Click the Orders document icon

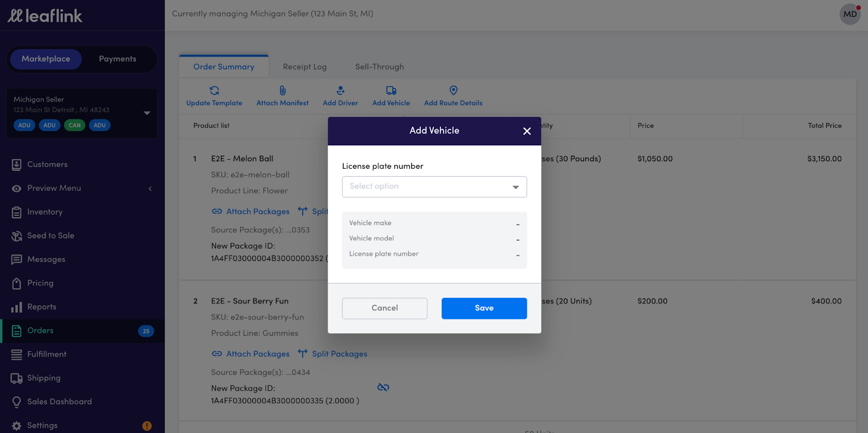click(17, 331)
